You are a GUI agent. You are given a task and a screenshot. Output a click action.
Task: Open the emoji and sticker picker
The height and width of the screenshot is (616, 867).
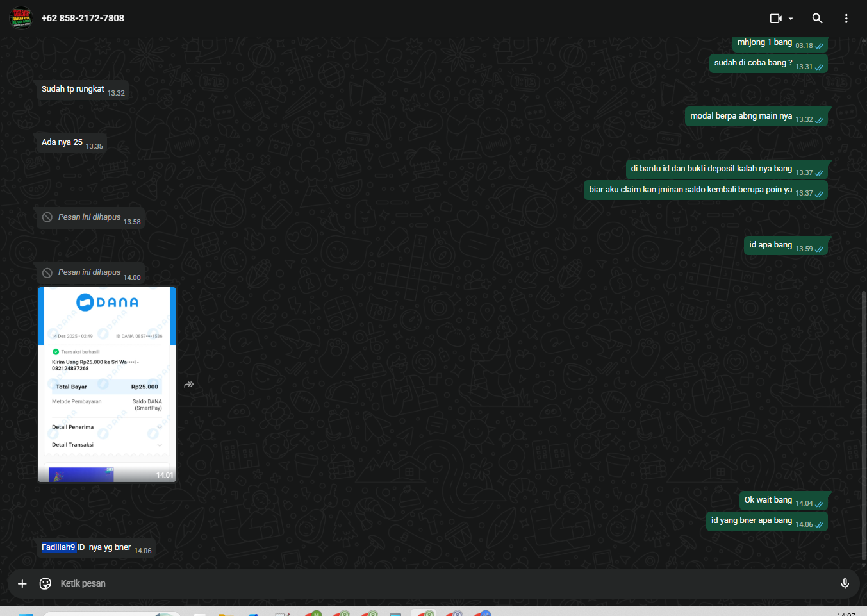(x=45, y=583)
